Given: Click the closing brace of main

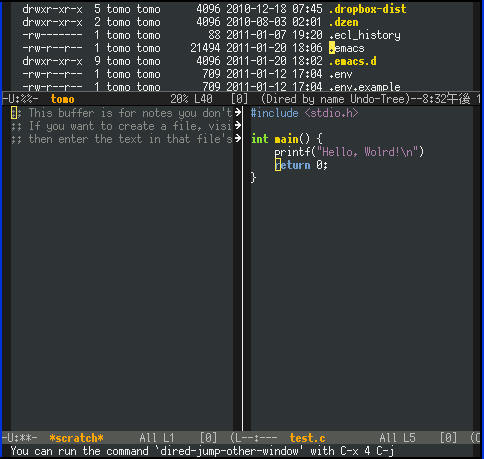Looking at the screenshot, I should (x=253, y=178).
